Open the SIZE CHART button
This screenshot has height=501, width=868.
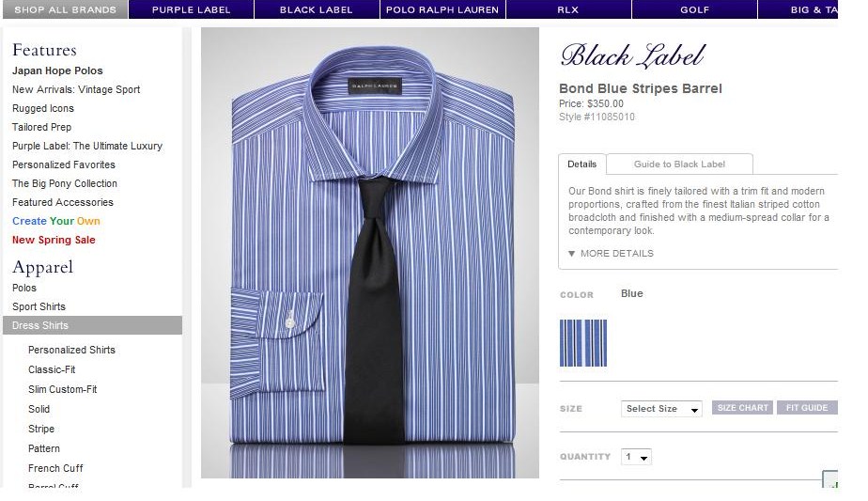click(x=742, y=408)
